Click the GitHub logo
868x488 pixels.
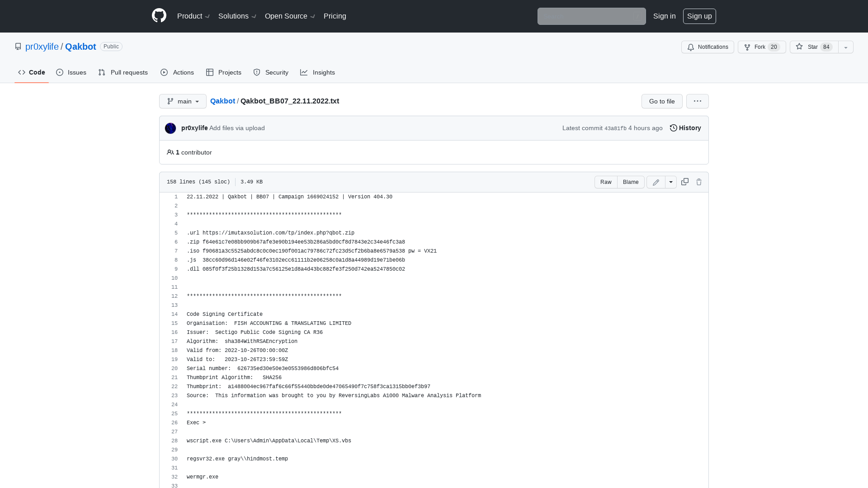(x=159, y=16)
